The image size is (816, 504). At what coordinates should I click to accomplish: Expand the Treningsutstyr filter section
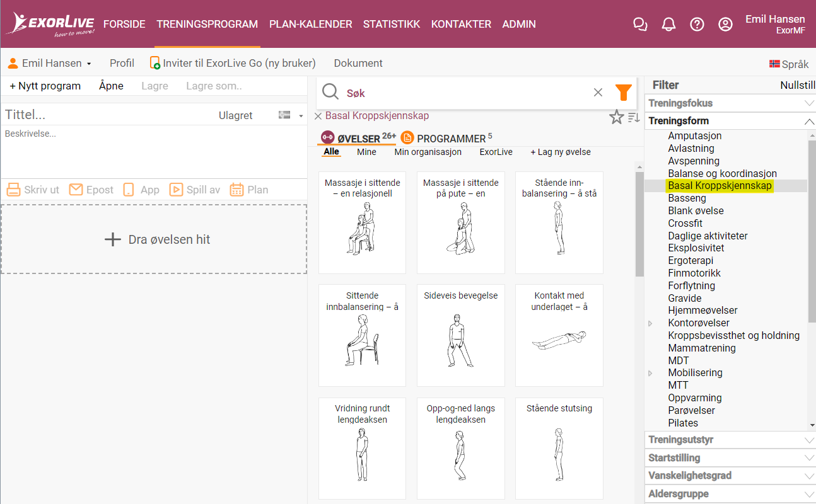point(730,440)
